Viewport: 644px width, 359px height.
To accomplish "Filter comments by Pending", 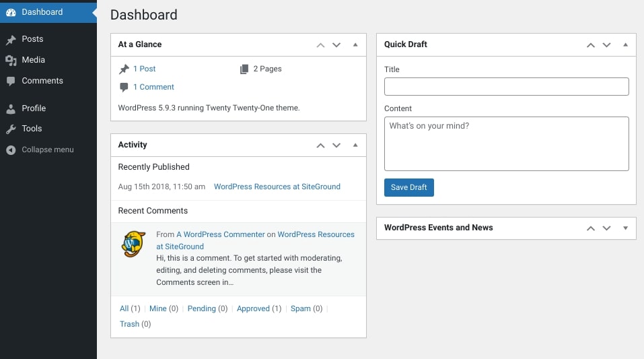I will 201,308.
